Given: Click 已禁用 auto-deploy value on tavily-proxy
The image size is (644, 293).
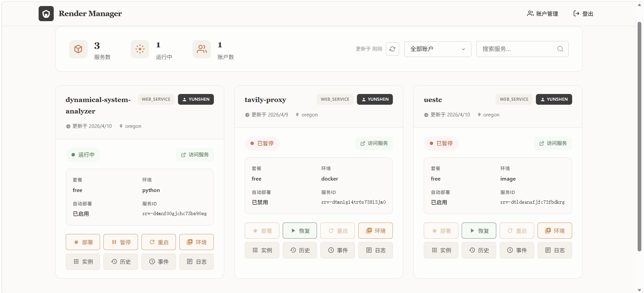Looking at the screenshot, I should coord(260,202).
